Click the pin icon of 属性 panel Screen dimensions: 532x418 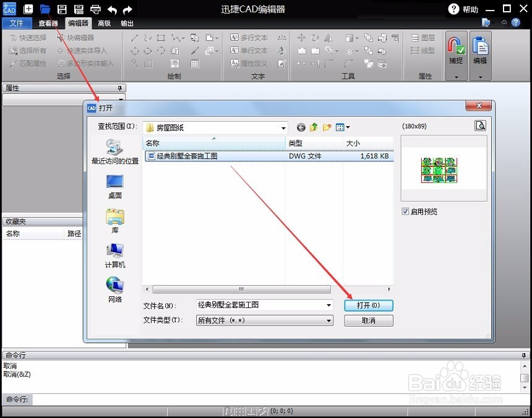(x=120, y=88)
